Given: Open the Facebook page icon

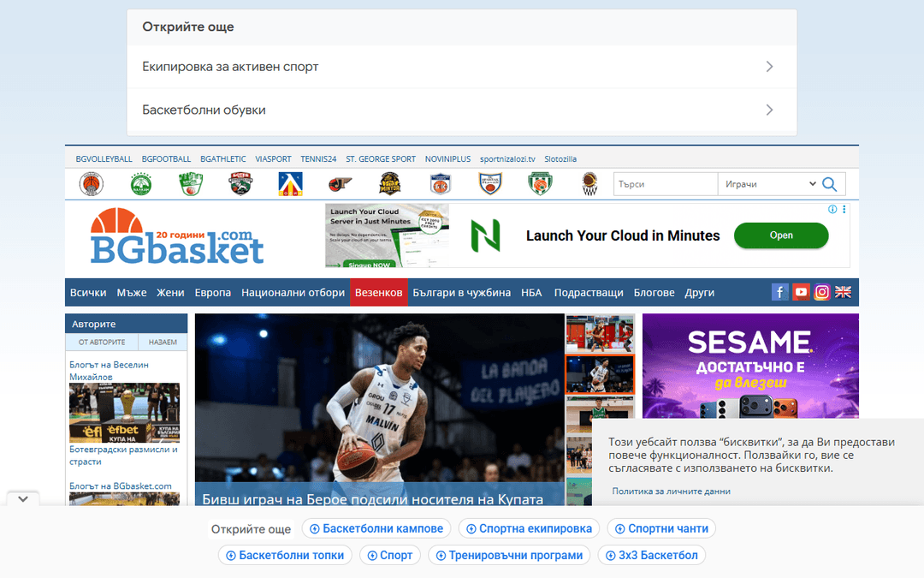Looking at the screenshot, I should (x=779, y=292).
